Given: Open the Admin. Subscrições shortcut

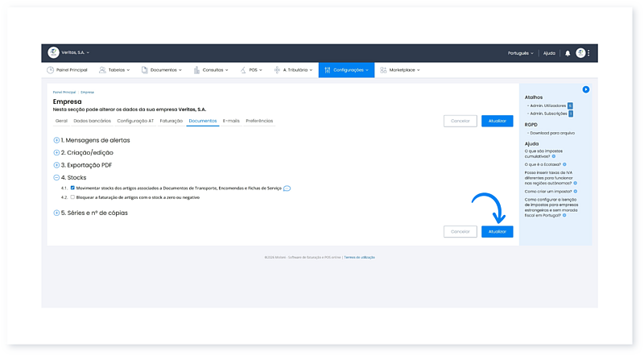Looking at the screenshot, I should [x=548, y=114].
